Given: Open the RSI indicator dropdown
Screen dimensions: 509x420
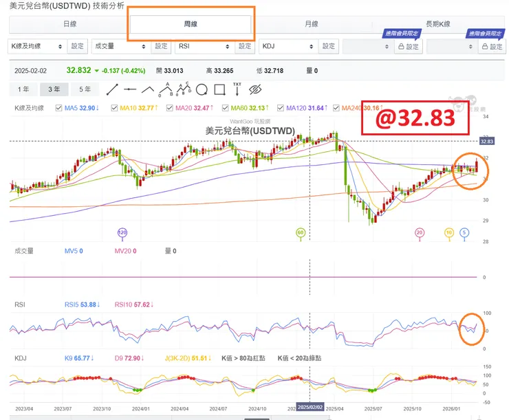Looking at the screenshot, I should click(204, 46).
